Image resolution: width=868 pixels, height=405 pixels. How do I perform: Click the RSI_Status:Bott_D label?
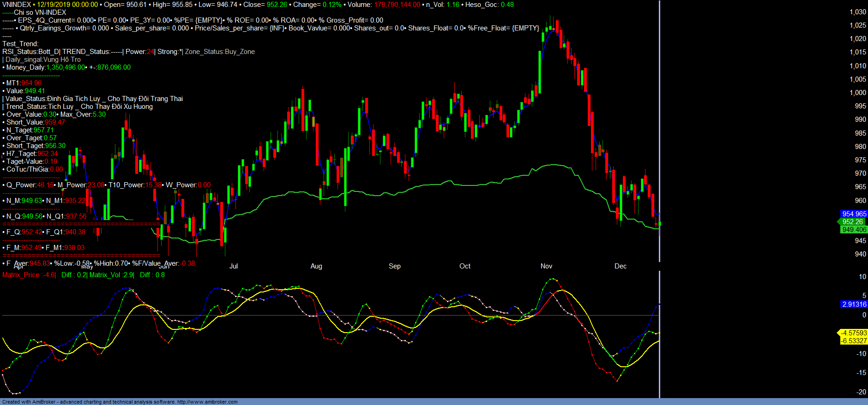click(x=30, y=52)
